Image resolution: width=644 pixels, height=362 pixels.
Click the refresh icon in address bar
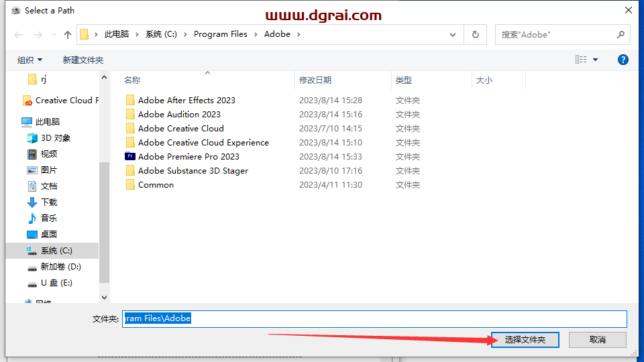[x=476, y=34]
